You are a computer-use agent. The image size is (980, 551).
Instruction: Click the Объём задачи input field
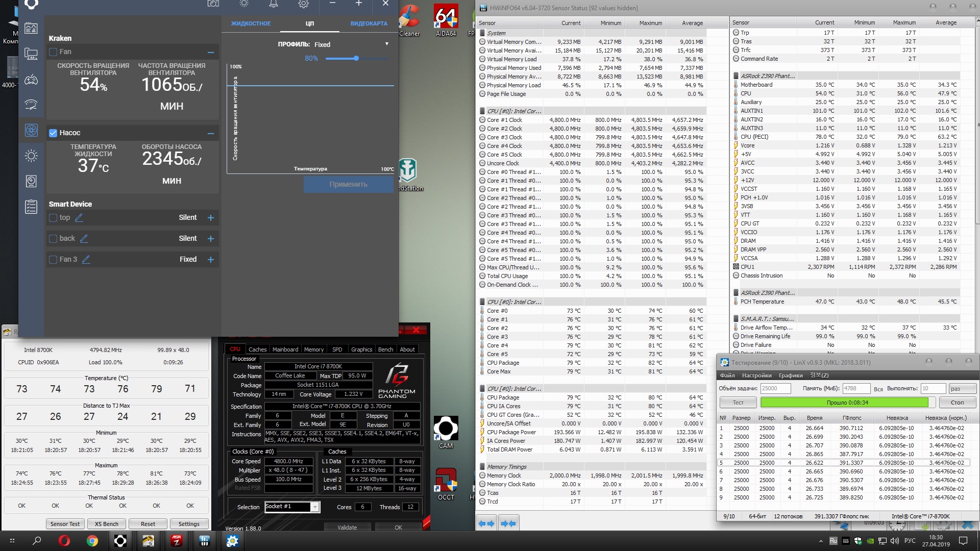click(775, 388)
